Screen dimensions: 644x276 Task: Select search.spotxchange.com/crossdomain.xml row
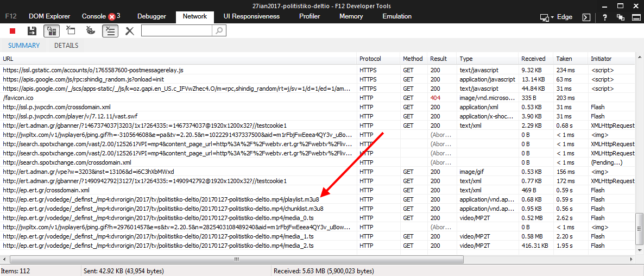pos(318,162)
